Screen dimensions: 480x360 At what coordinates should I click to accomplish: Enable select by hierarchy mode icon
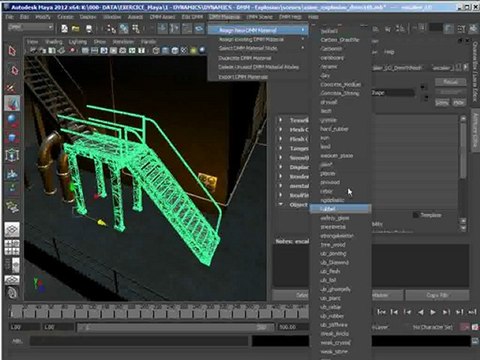[110, 29]
